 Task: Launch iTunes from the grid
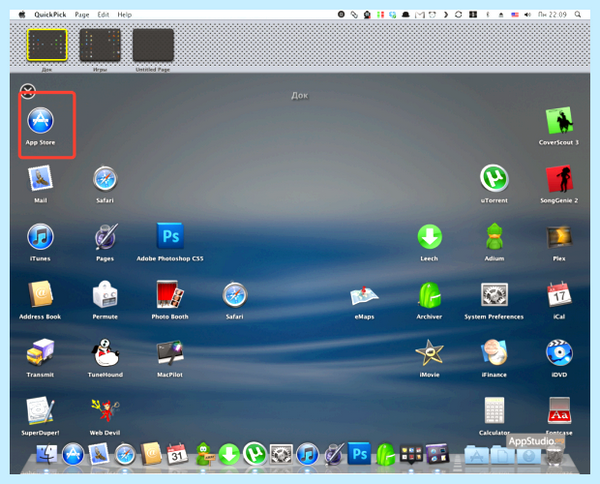(x=41, y=237)
